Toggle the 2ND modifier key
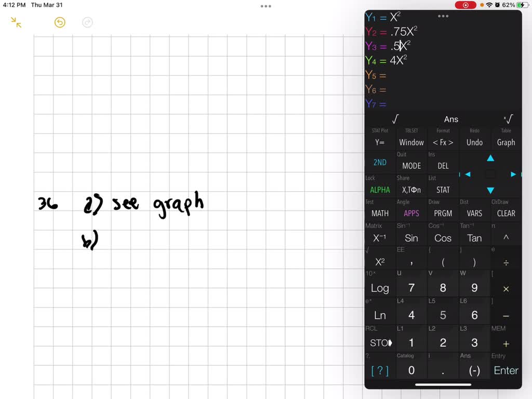 380,162
